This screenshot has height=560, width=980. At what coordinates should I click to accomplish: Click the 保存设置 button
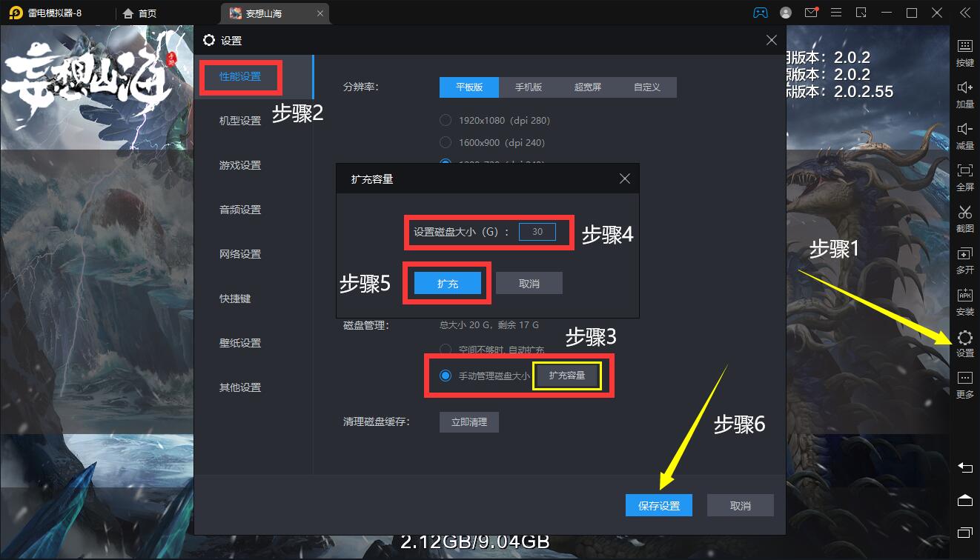click(x=659, y=506)
